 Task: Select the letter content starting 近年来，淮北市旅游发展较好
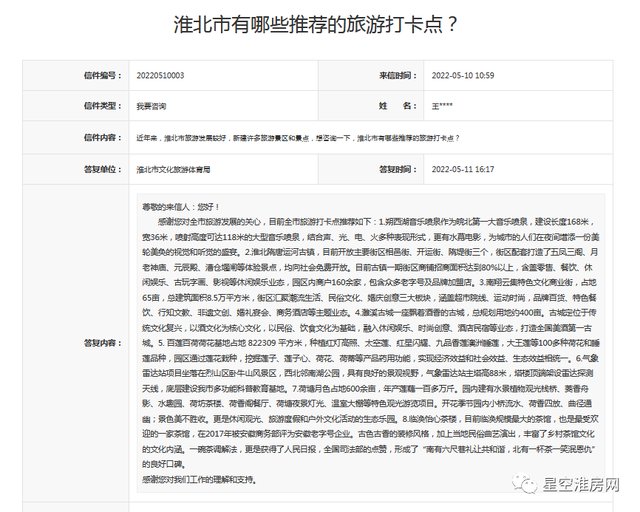pyautogui.click(x=298, y=138)
